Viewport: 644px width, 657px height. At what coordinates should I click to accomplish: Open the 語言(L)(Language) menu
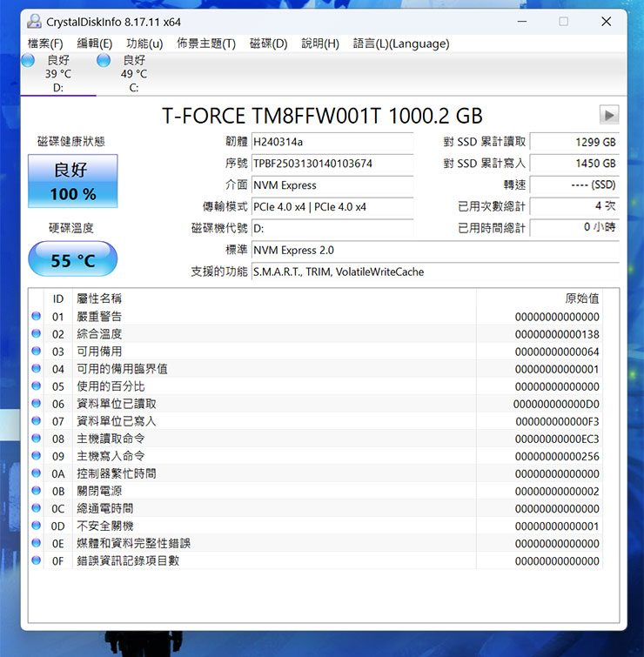[x=401, y=44]
